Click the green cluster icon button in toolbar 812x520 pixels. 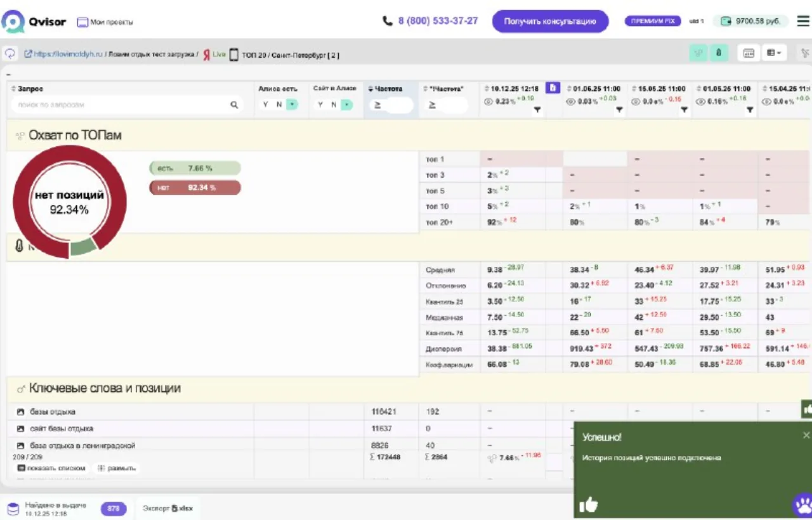[698, 53]
